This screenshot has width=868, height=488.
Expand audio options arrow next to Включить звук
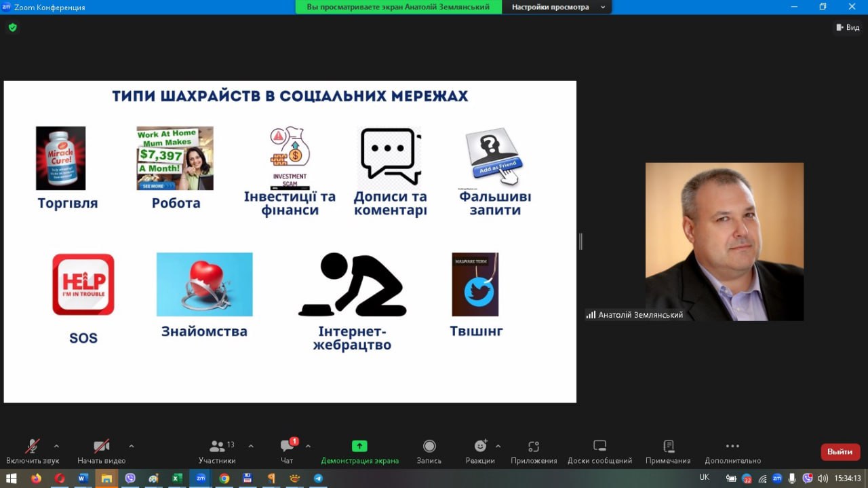click(56, 446)
